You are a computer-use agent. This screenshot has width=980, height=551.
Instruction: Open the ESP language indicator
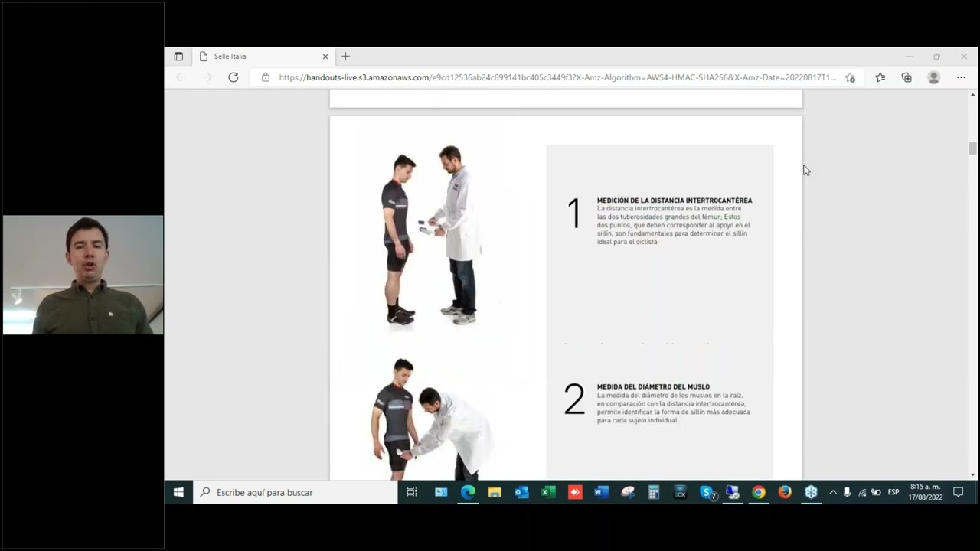tap(893, 492)
